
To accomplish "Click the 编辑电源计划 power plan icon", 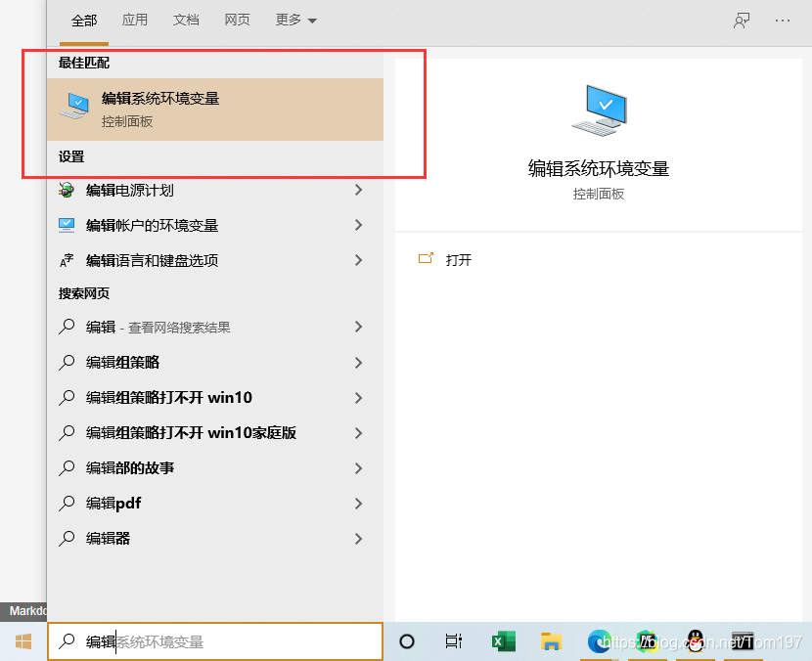I will pos(67,190).
